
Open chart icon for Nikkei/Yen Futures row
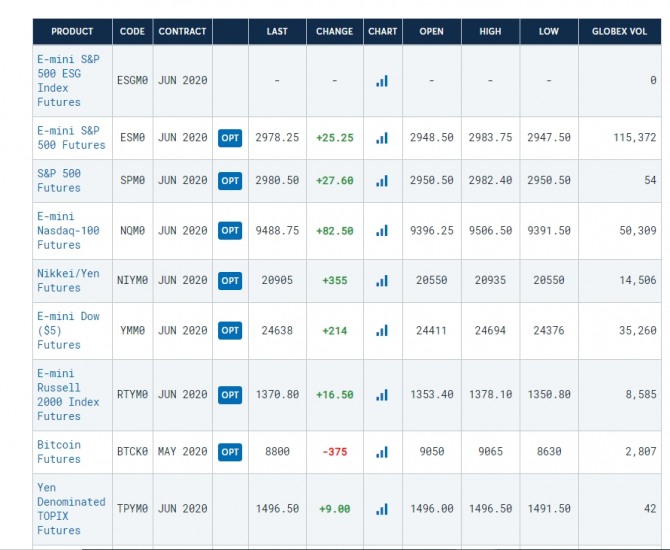(382, 281)
